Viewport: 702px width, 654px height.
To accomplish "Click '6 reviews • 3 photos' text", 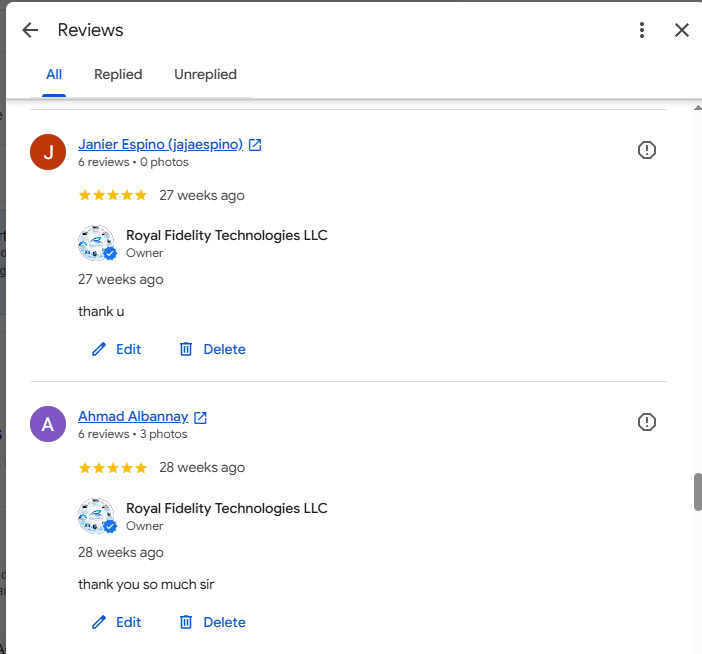I will coord(133,434).
